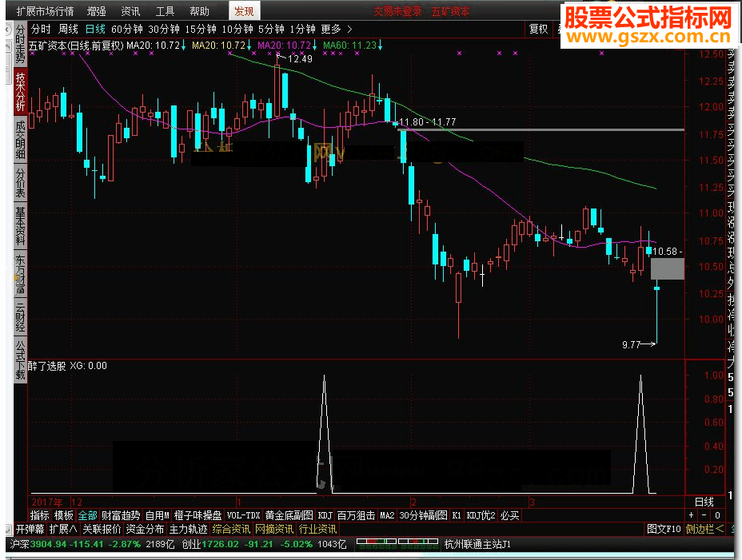
Task: Click the 主力轨迹 button
Action: point(189,530)
